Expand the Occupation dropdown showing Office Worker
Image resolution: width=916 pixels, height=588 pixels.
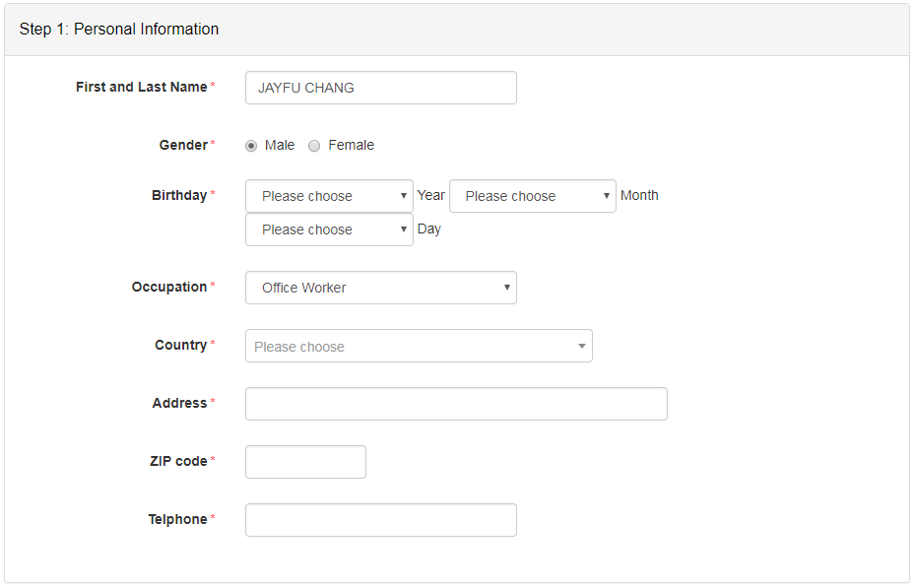(x=381, y=288)
